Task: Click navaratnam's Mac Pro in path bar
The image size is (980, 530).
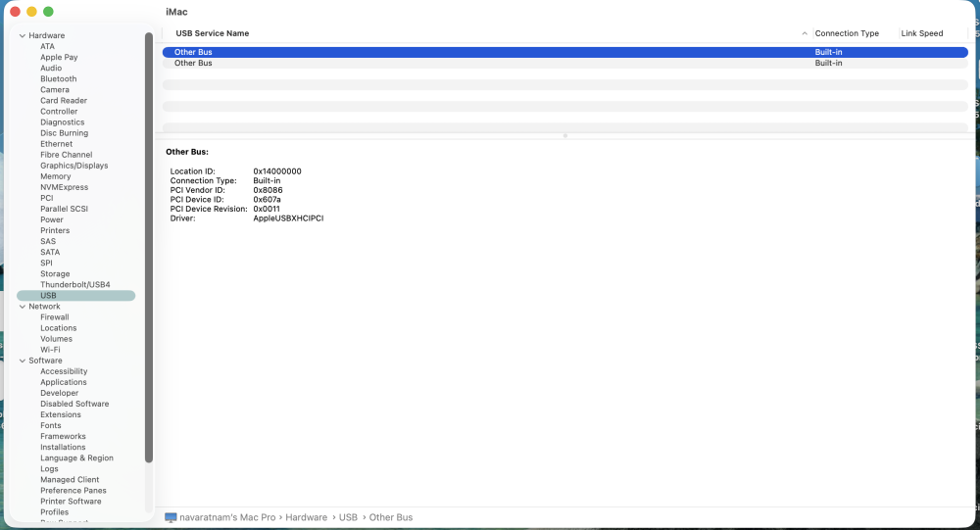Action: pos(227,517)
